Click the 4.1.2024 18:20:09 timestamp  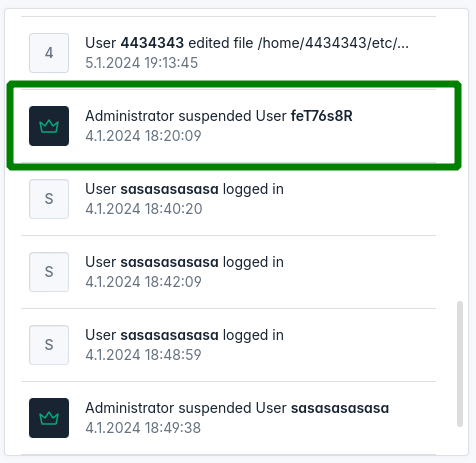[143, 136]
